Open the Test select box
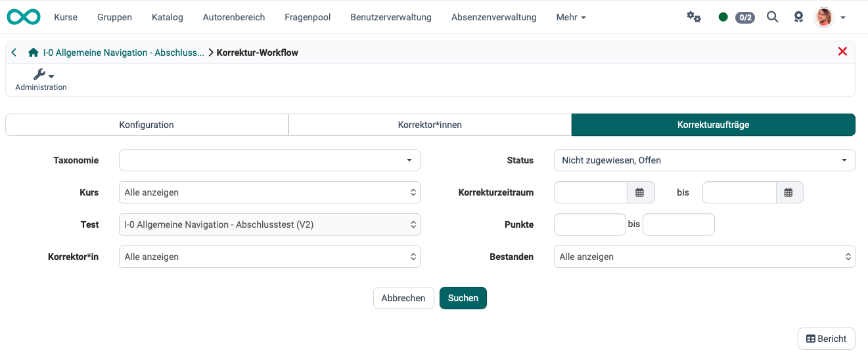This screenshot has height=359, width=868. click(x=269, y=224)
